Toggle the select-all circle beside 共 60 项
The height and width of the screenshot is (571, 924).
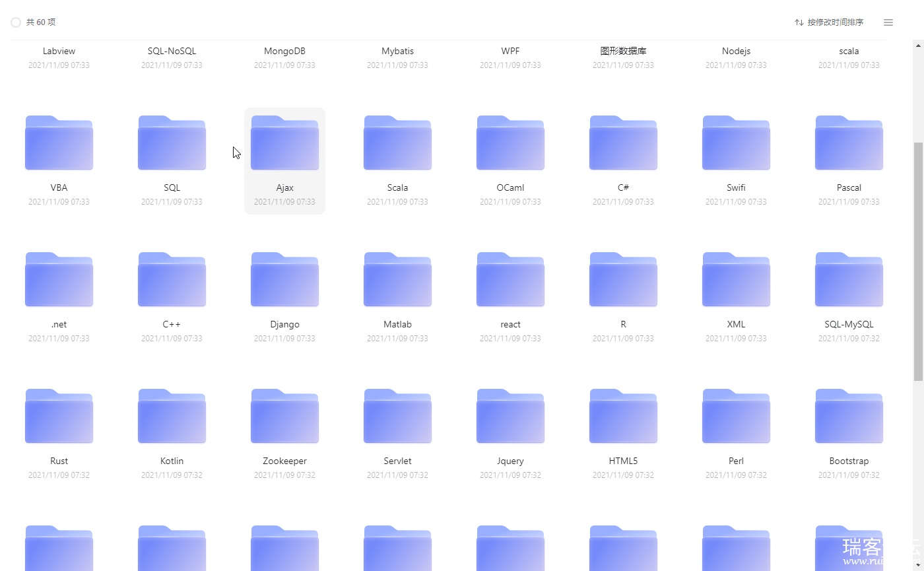pyautogui.click(x=16, y=22)
